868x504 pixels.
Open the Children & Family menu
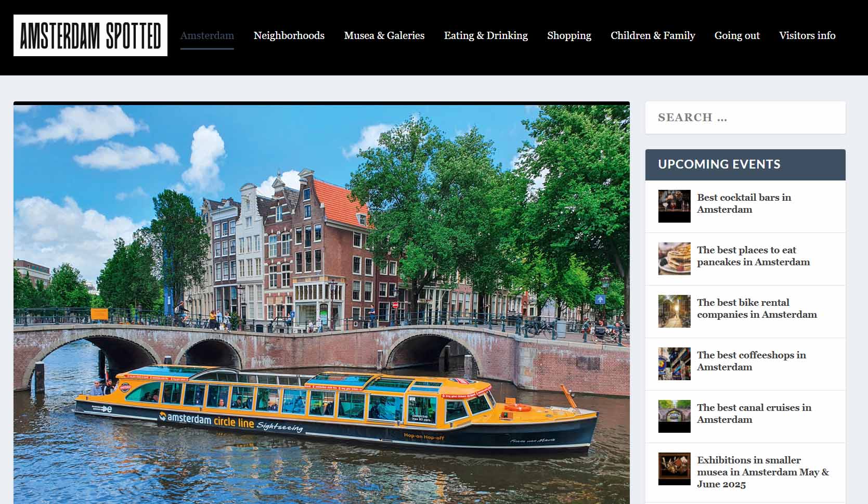(653, 35)
